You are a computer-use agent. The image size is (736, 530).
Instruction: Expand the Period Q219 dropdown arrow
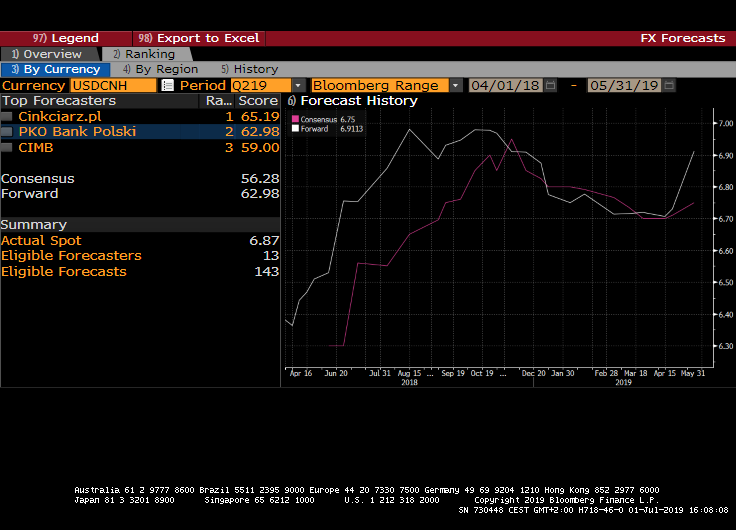[x=298, y=86]
